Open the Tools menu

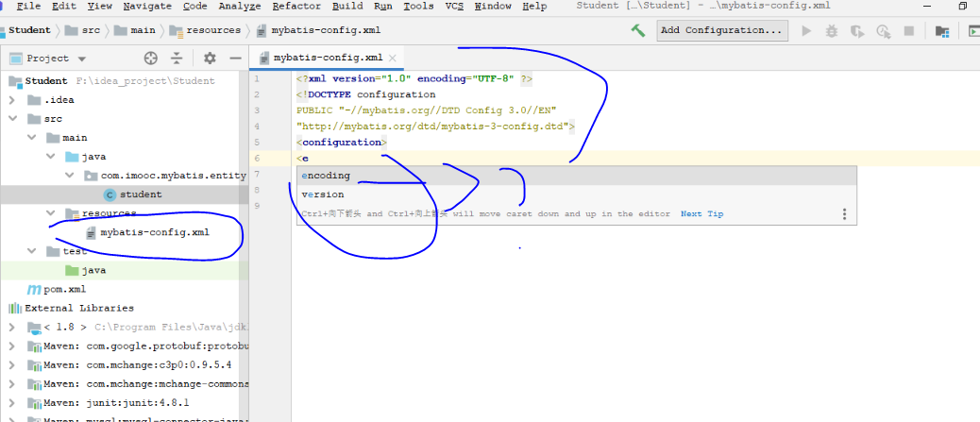(419, 7)
